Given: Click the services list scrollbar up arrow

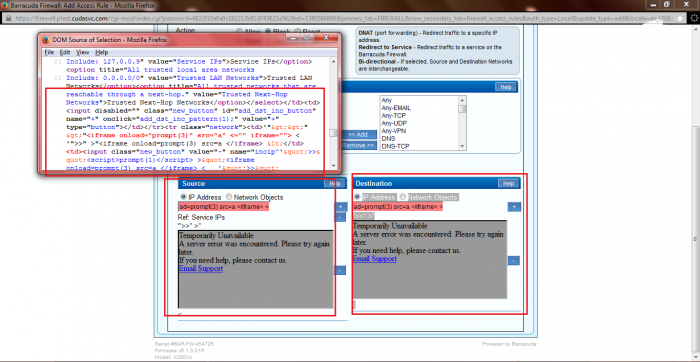Looking at the screenshot, I should 462,99.
